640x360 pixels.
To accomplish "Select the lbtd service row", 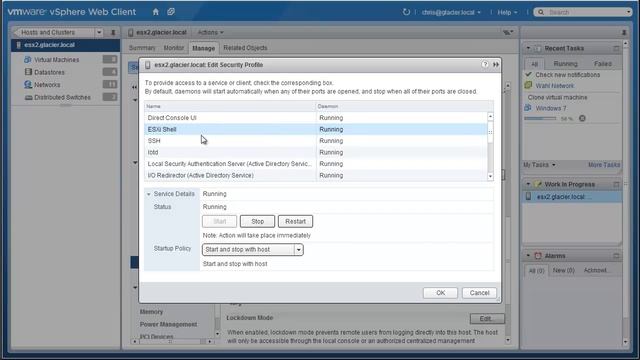I will coord(316,152).
